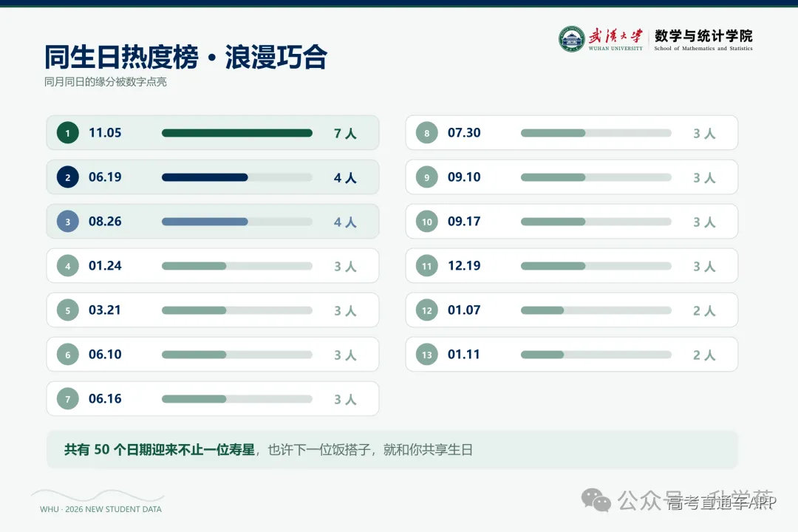Click rank badge 12 beside 01.07
Screen dimensions: 798x532
pyautogui.click(x=426, y=310)
